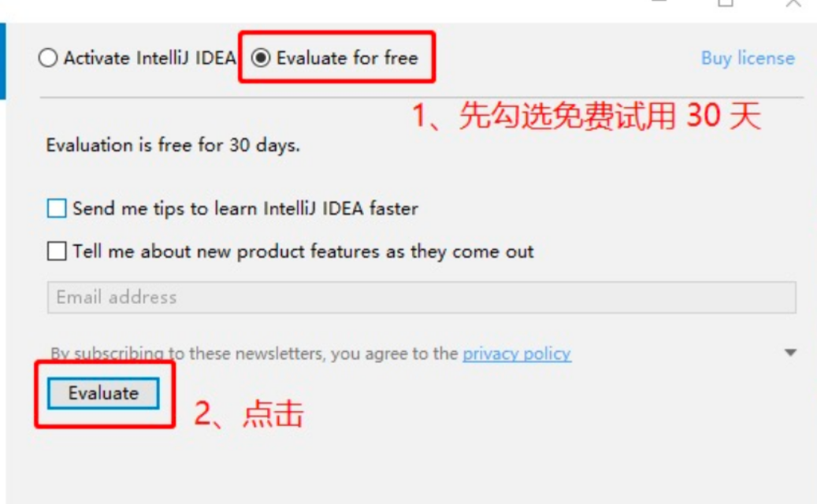Screen dimensions: 817x504
Task: Click the Send me tips label text
Action: point(245,208)
